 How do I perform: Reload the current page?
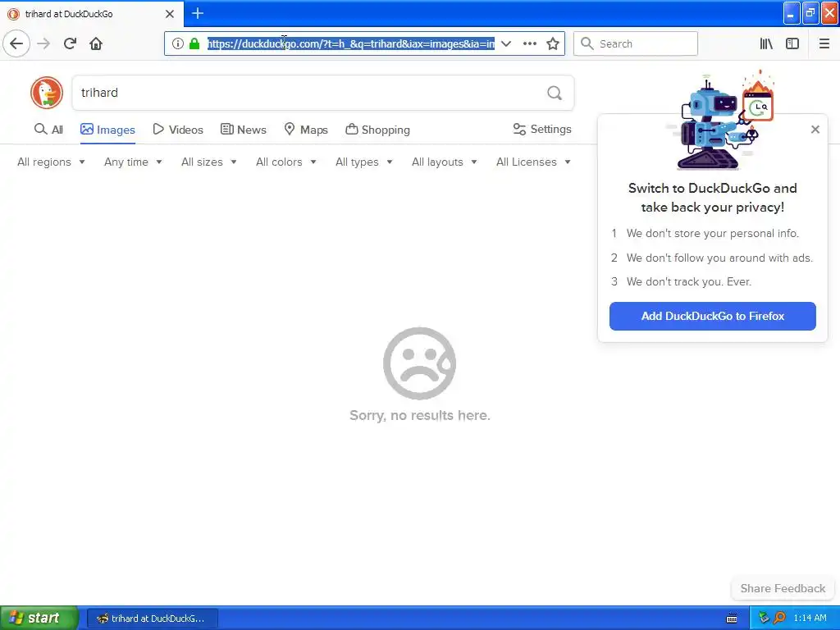coord(70,43)
